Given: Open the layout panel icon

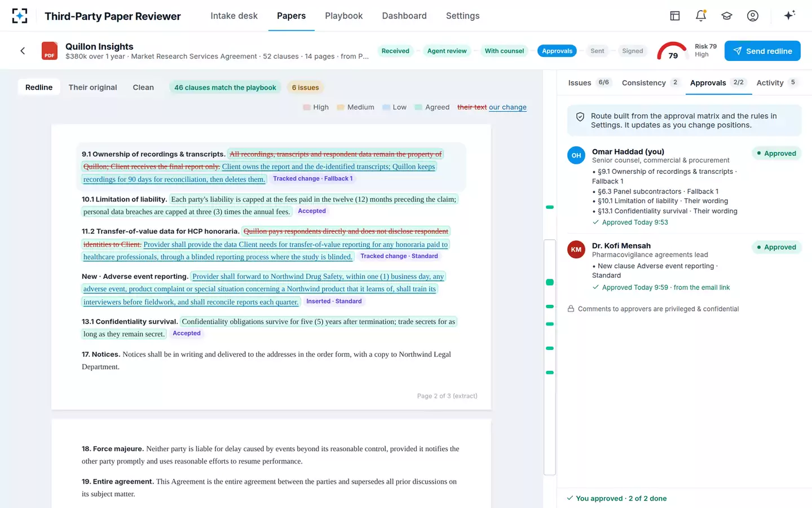Looking at the screenshot, I should 675,16.
